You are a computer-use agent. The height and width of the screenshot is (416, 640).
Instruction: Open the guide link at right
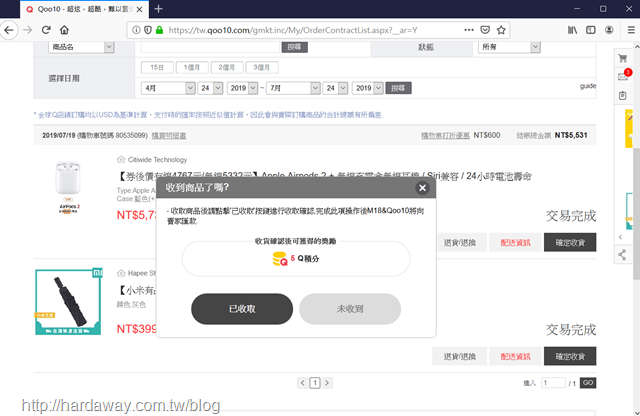[x=588, y=86]
